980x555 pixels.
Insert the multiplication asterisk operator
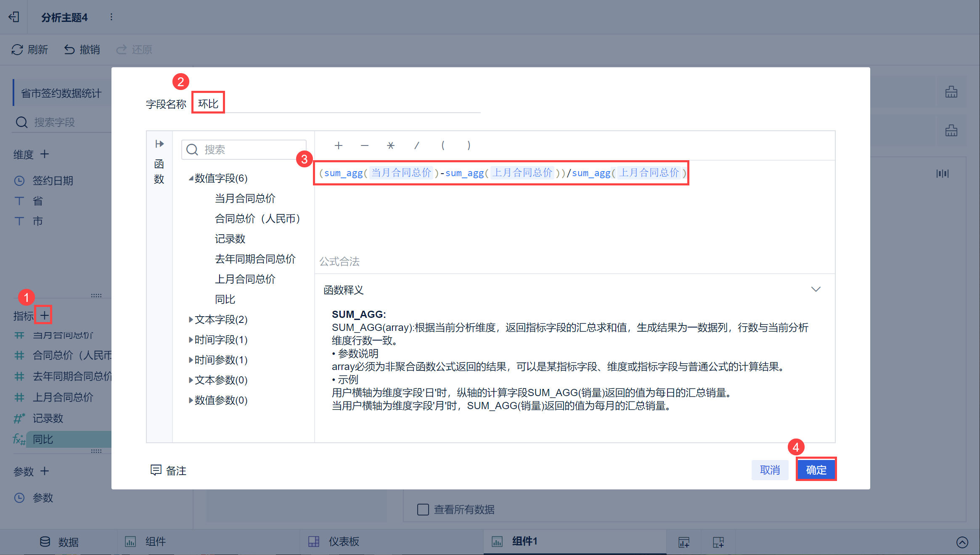390,145
